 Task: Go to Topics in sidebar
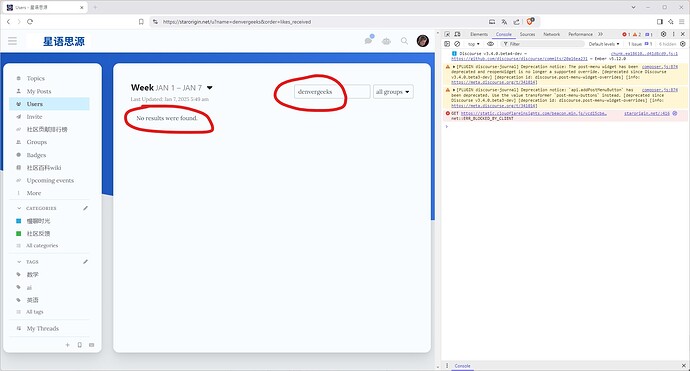36,78
